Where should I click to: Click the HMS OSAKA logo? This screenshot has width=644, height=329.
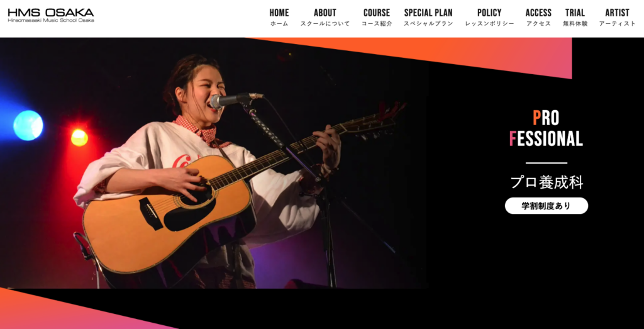click(51, 15)
